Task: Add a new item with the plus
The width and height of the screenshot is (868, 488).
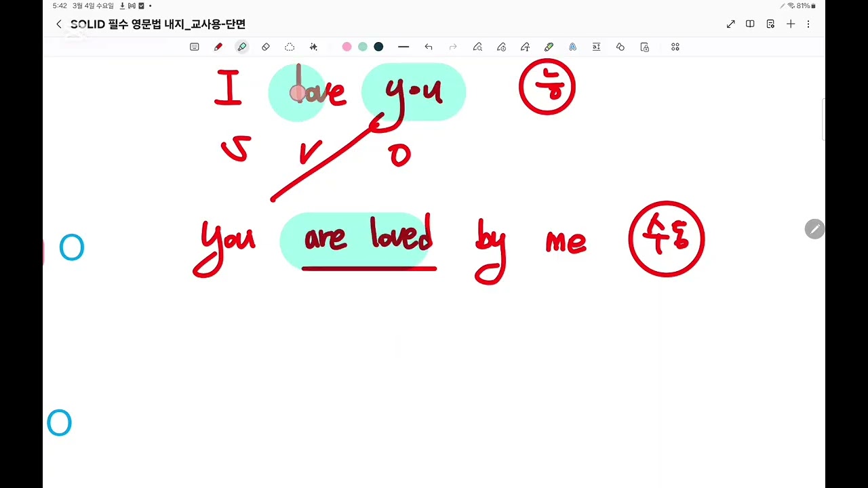Action: (791, 24)
